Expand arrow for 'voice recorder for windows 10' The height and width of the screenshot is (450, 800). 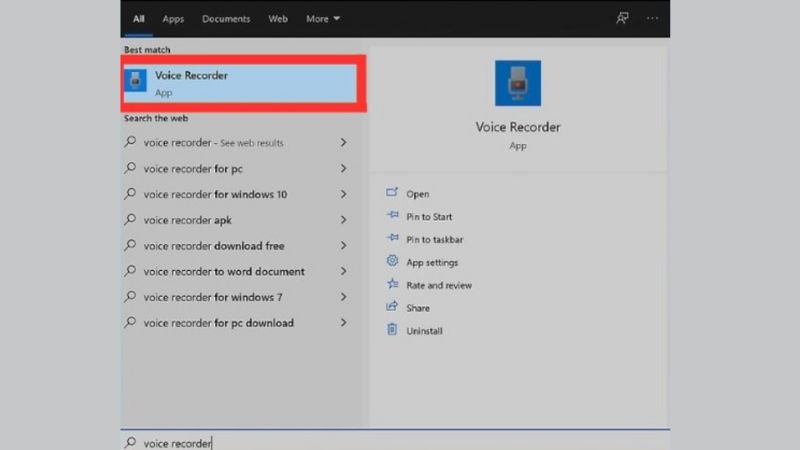click(x=344, y=194)
